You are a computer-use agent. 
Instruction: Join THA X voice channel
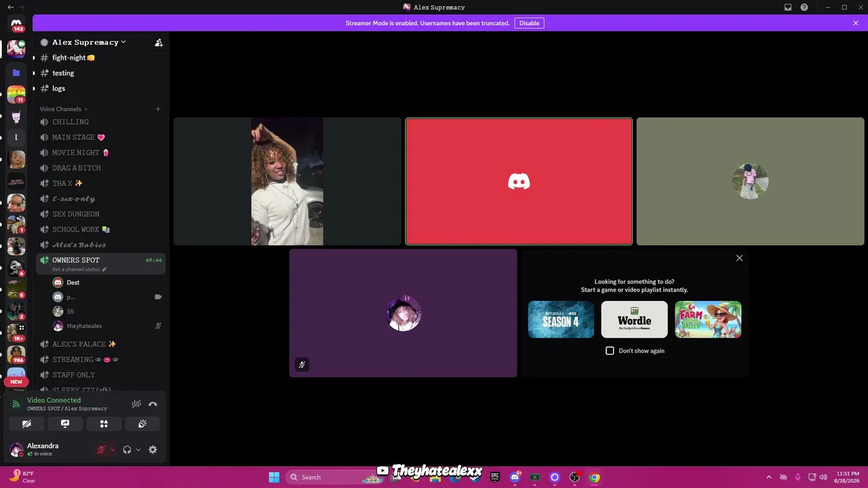coord(101,183)
